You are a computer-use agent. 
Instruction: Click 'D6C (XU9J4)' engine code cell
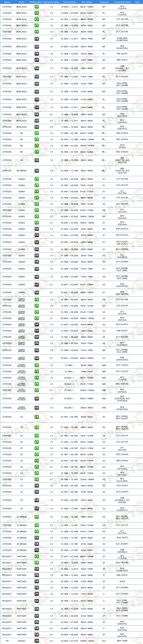coord(122,139)
